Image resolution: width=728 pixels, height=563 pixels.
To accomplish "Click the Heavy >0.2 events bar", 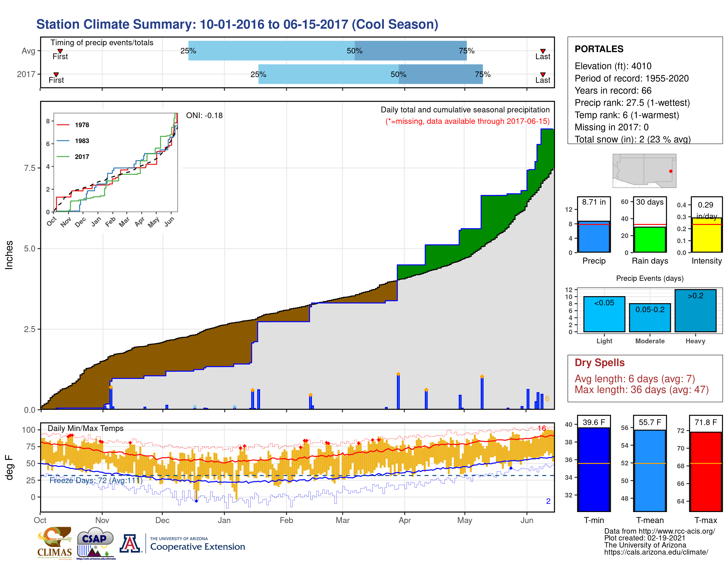I will coord(695,310).
